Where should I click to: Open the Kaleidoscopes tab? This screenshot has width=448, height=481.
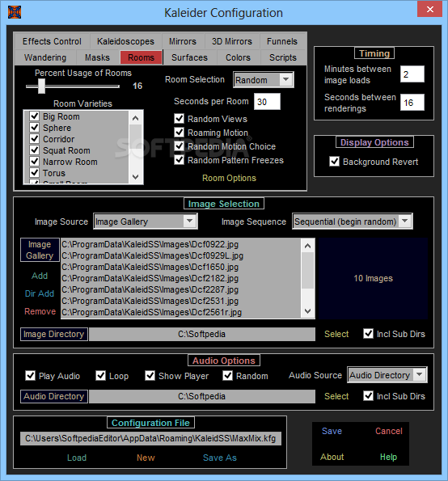(x=125, y=41)
